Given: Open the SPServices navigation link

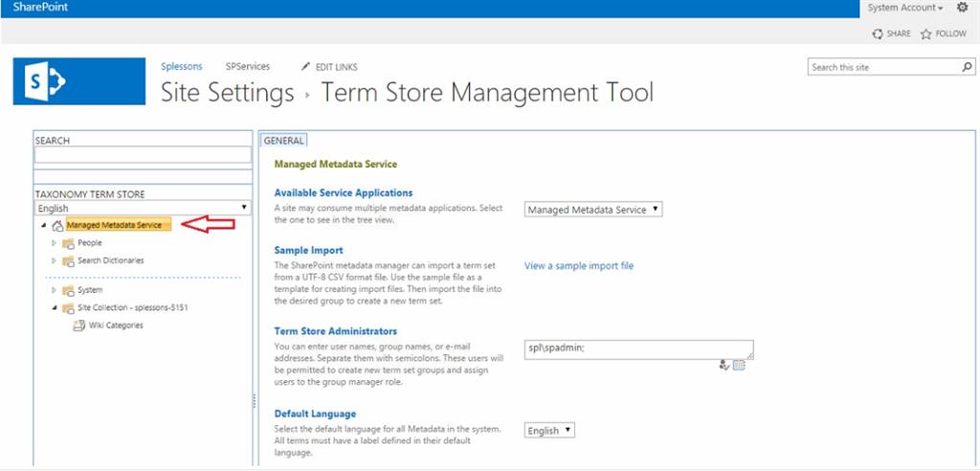Looking at the screenshot, I should click(248, 67).
